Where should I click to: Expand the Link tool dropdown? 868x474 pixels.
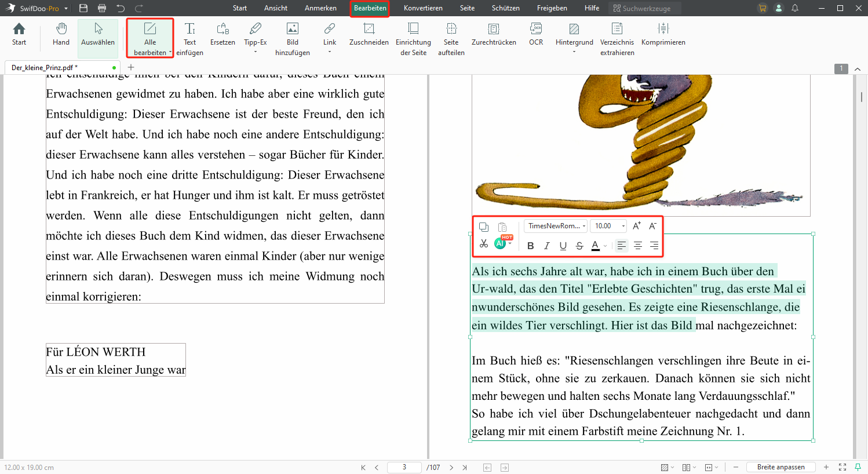[330, 52]
